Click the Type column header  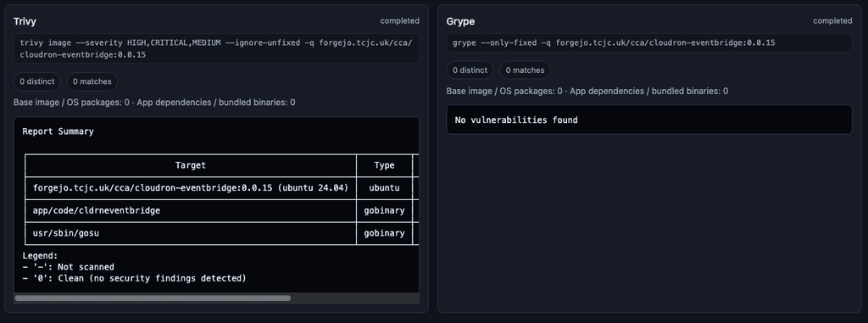point(384,165)
